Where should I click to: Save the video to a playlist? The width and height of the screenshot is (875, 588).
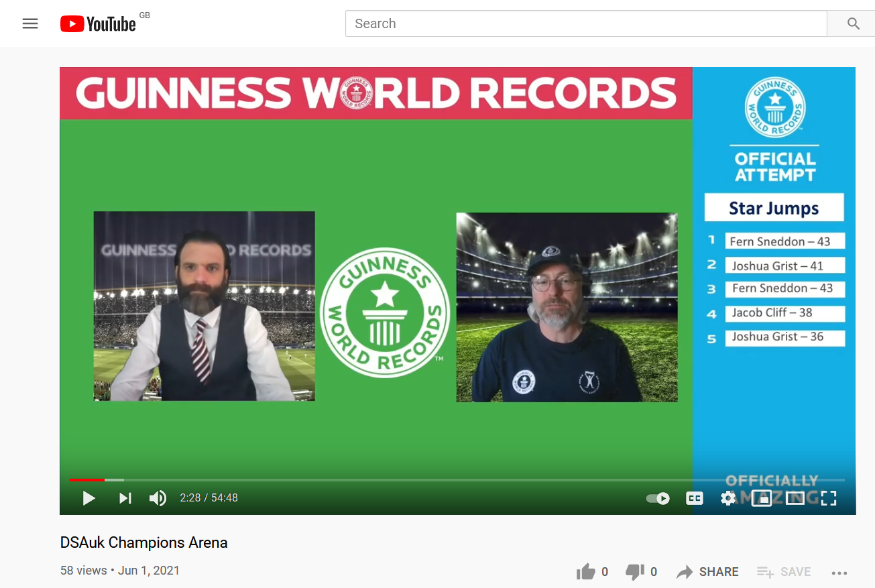pyautogui.click(x=784, y=572)
